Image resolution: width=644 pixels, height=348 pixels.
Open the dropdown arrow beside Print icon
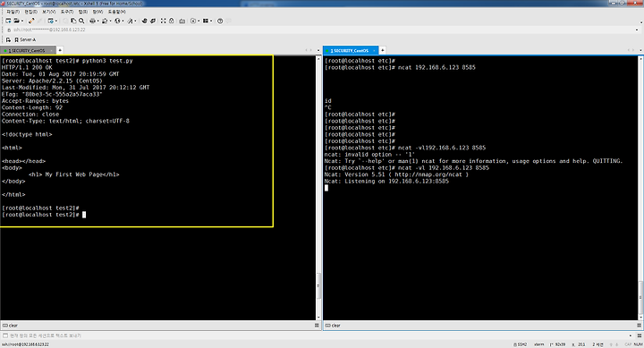coord(98,21)
